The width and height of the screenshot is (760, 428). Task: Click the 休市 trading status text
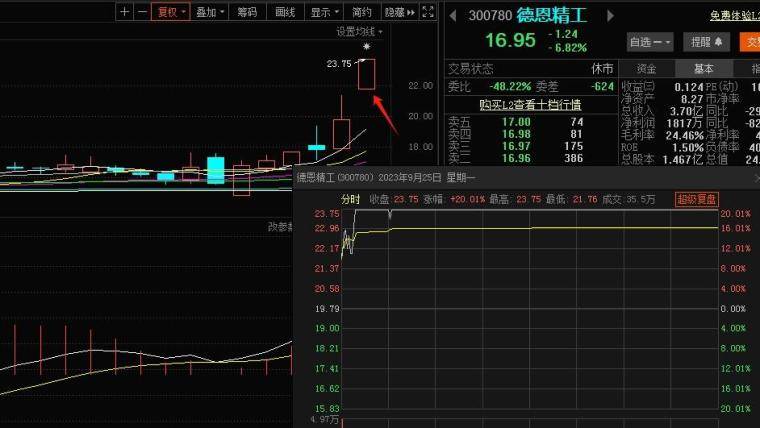tap(602, 69)
